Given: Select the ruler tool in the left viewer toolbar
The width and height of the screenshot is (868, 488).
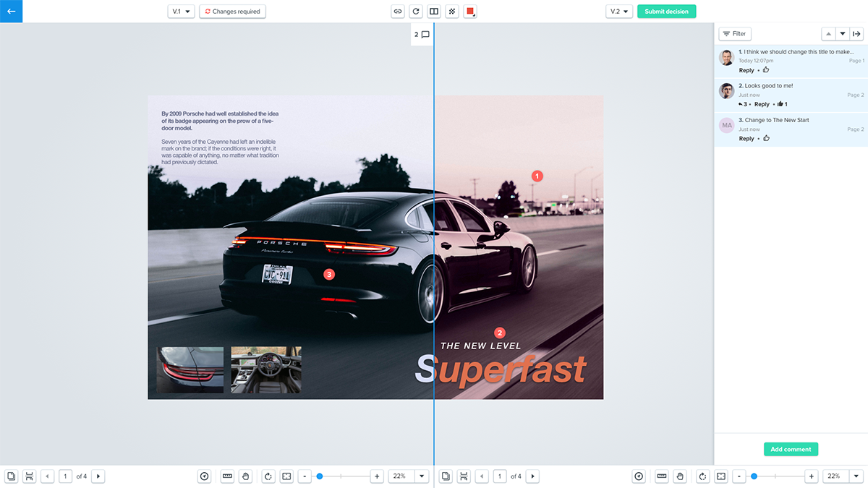Looking at the screenshot, I should pyautogui.click(x=227, y=476).
